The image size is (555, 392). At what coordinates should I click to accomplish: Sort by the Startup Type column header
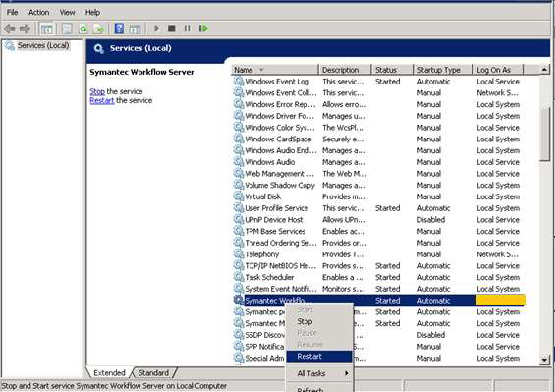click(x=443, y=70)
